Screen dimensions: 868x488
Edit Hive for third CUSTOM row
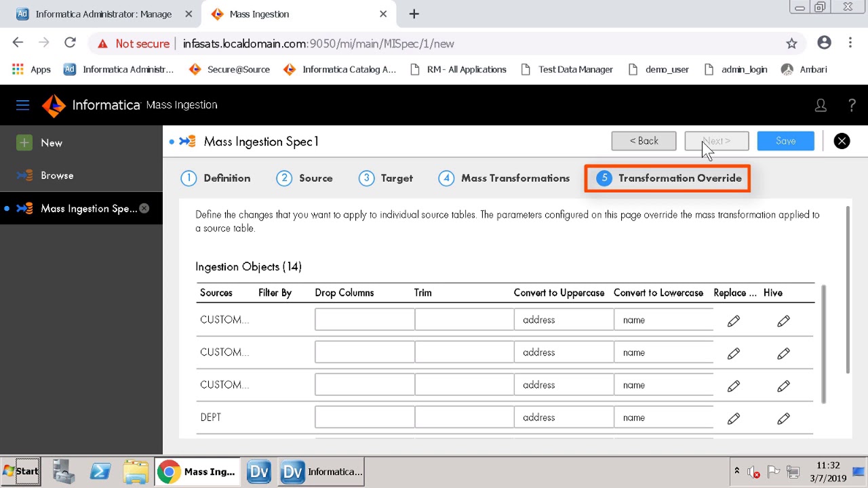[783, 386]
